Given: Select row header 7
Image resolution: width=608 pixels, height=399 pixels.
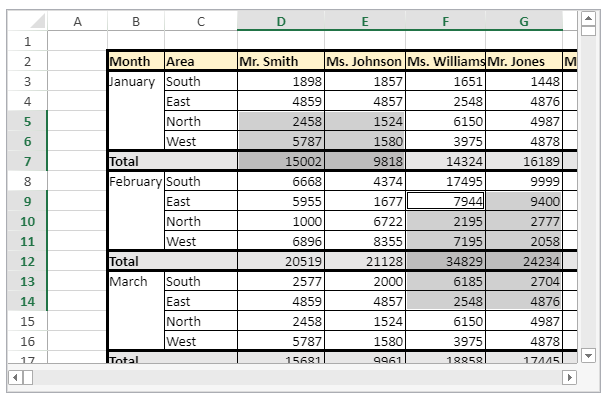Looking at the screenshot, I should (x=27, y=161).
